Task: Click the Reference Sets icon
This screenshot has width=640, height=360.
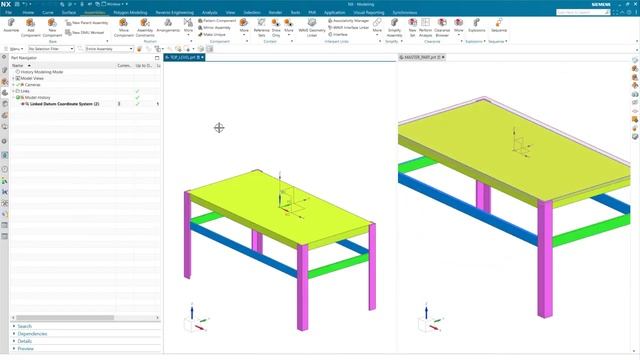Action: 261,23
